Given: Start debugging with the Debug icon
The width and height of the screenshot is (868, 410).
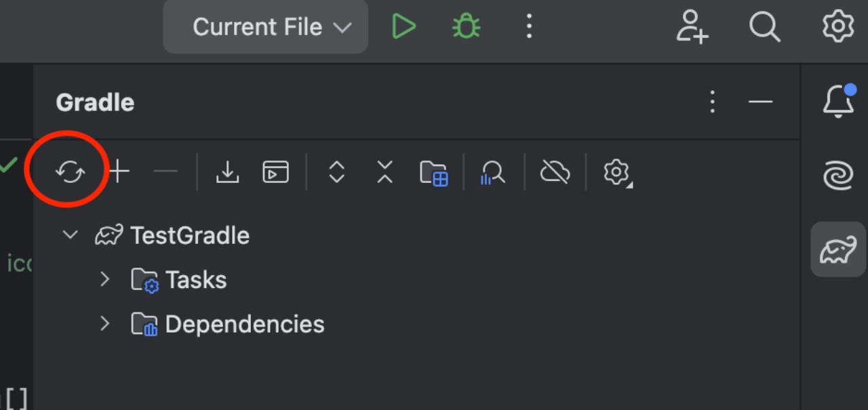Looking at the screenshot, I should coord(465,26).
